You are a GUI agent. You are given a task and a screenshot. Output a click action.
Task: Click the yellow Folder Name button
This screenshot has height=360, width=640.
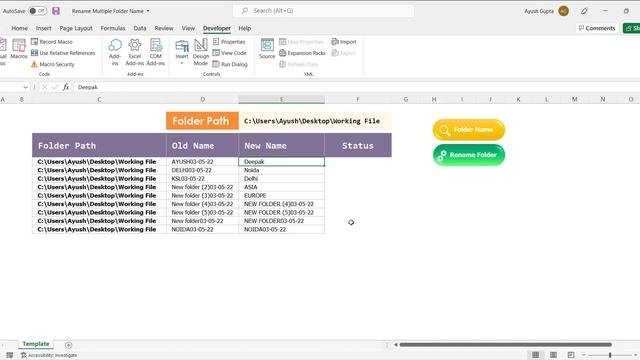[x=469, y=130]
